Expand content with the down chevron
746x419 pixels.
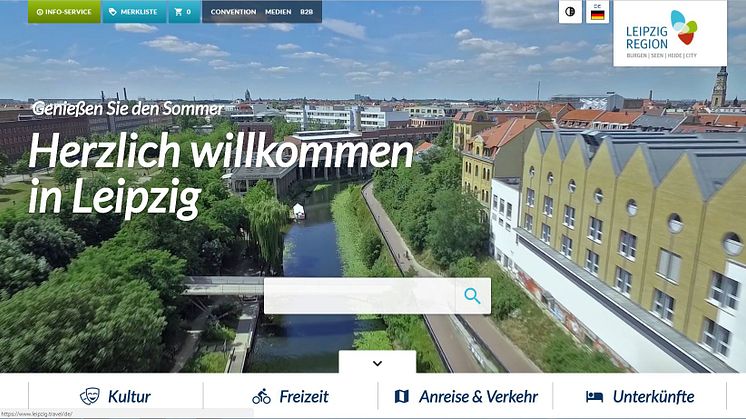click(x=377, y=363)
